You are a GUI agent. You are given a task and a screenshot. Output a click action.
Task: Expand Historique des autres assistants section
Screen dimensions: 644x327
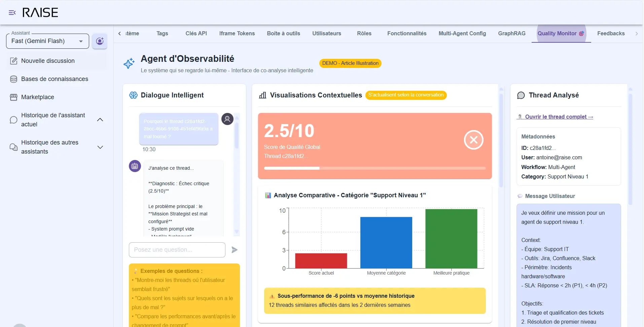[100, 147]
